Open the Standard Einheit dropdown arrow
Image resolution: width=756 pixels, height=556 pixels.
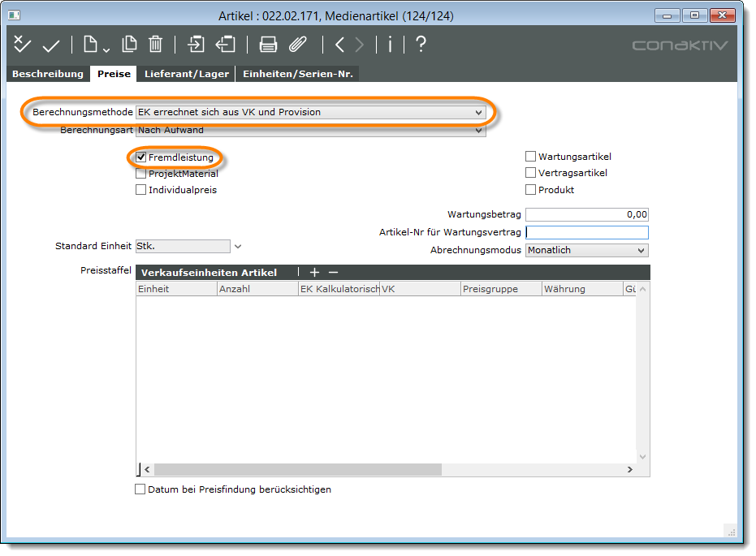pos(238,246)
